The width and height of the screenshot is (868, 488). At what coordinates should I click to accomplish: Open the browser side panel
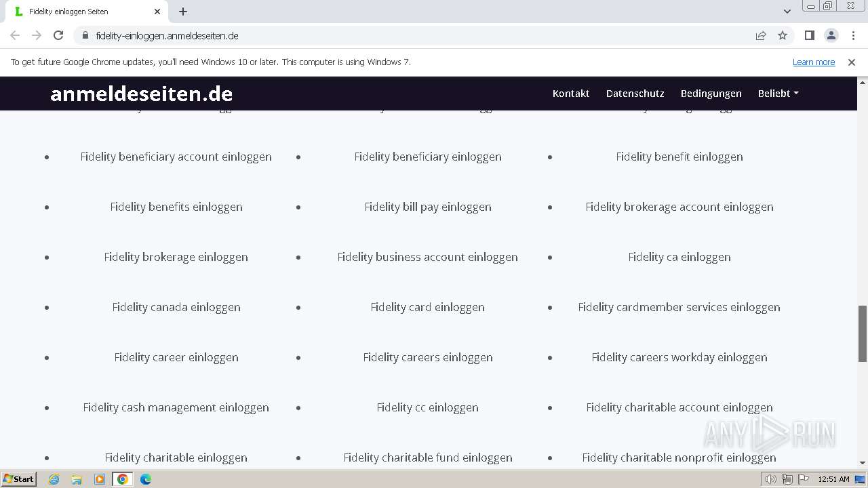(809, 35)
